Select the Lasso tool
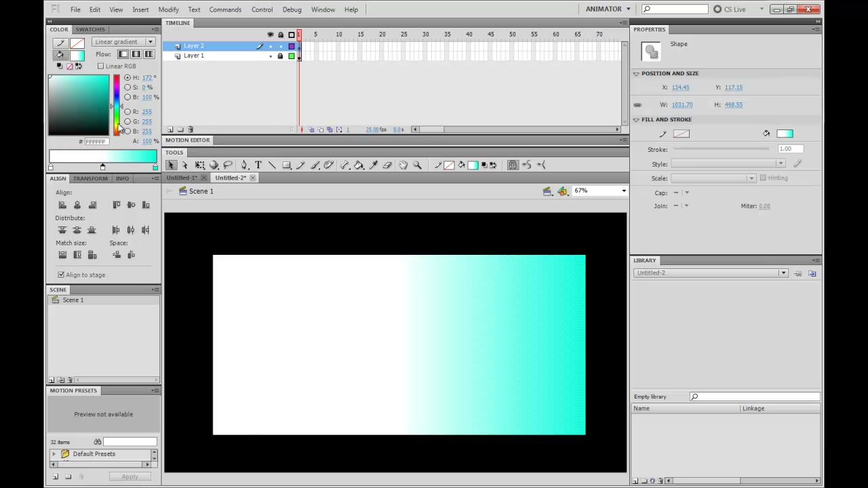Image resolution: width=868 pixels, height=488 pixels. click(x=228, y=165)
